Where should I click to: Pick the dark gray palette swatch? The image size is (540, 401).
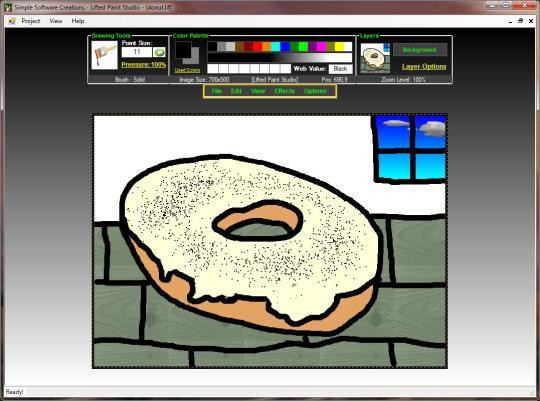tap(221, 47)
